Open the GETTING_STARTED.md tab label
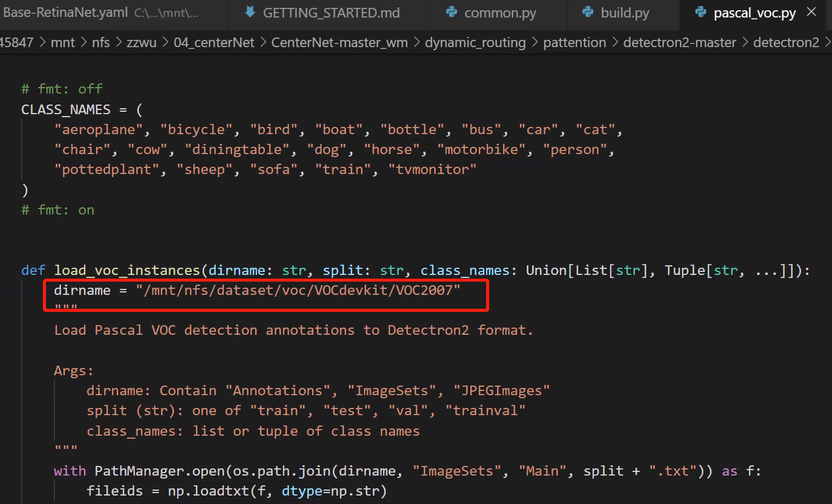 (x=331, y=13)
